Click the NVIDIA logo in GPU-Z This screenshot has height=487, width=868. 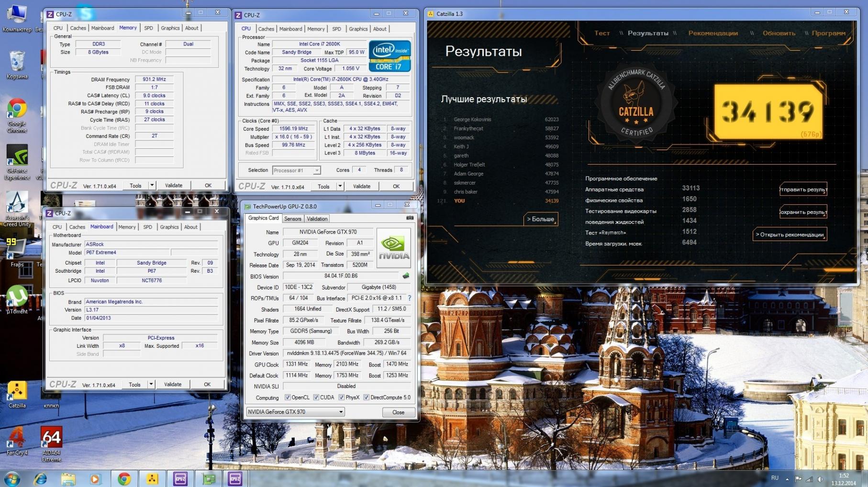click(x=393, y=248)
